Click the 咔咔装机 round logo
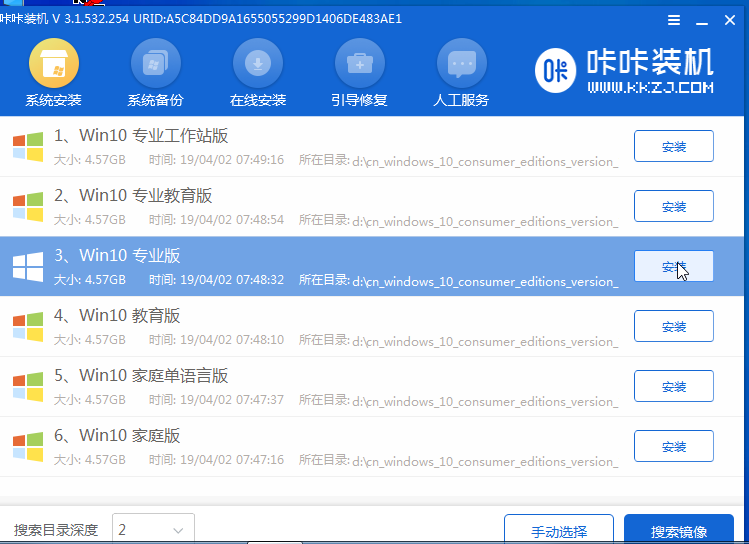Viewport: 749px width, 544px height. click(x=555, y=71)
